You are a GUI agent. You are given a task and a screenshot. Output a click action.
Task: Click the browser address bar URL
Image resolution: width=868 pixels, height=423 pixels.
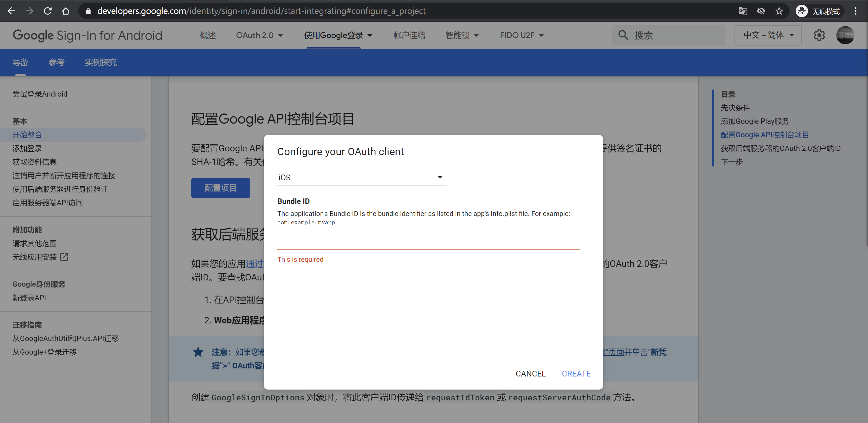coord(261,11)
